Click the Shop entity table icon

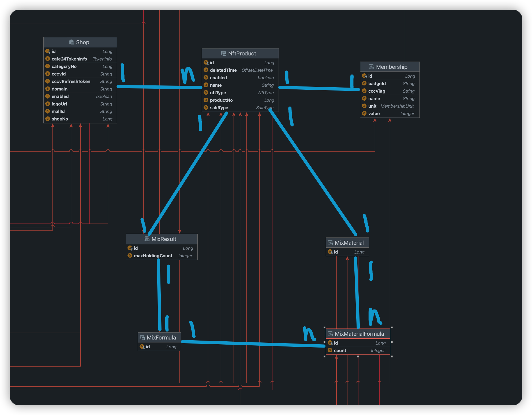coord(71,42)
